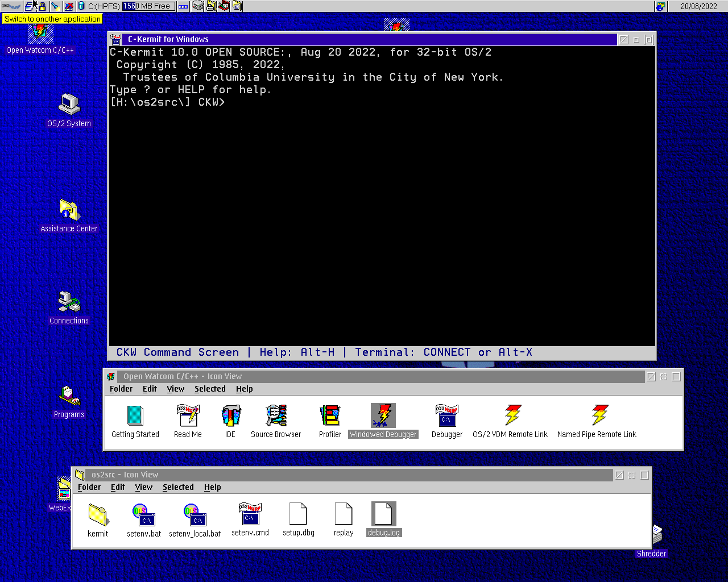Image resolution: width=728 pixels, height=582 pixels.
Task: Open the os2src window system menu icon
Action: coord(80,475)
